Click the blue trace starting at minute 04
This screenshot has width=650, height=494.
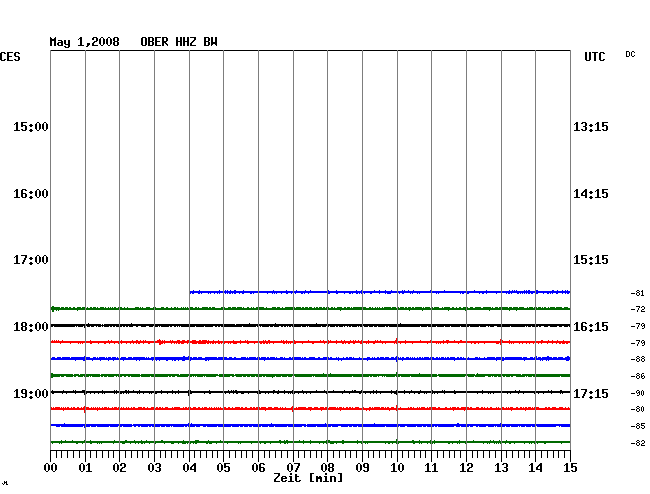pos(380,292)
